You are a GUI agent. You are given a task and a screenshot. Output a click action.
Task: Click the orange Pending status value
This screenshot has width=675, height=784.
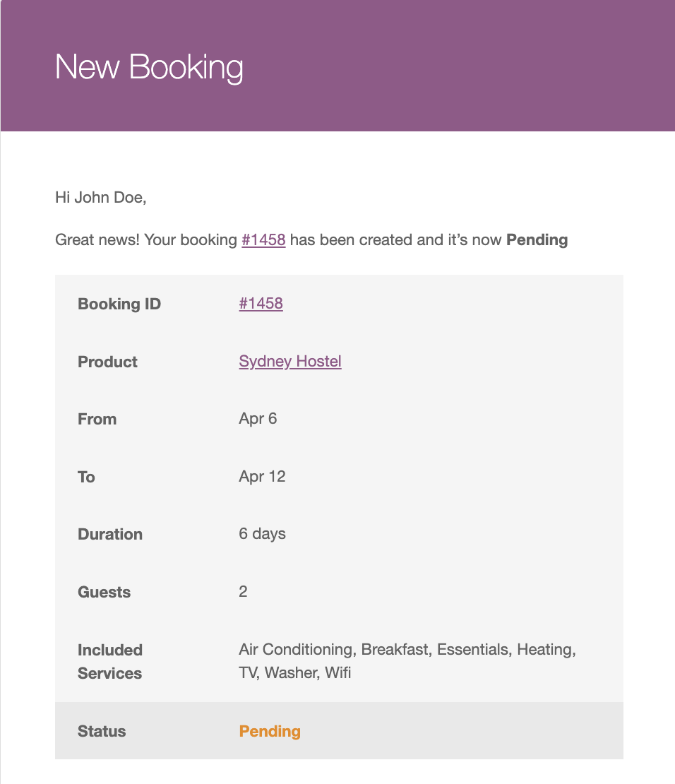click(x=270, y=732)
